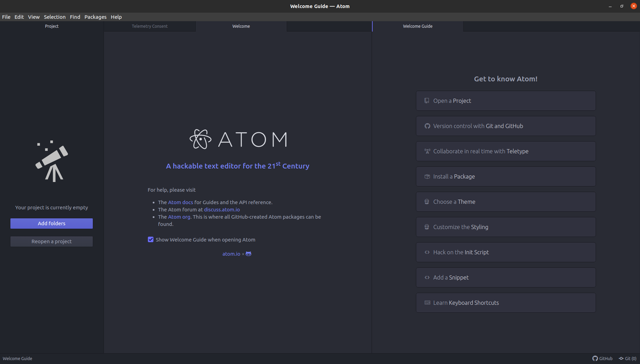Expand the Customize the Styling card
The image size is (640, 364).
(x=505, y=227)
